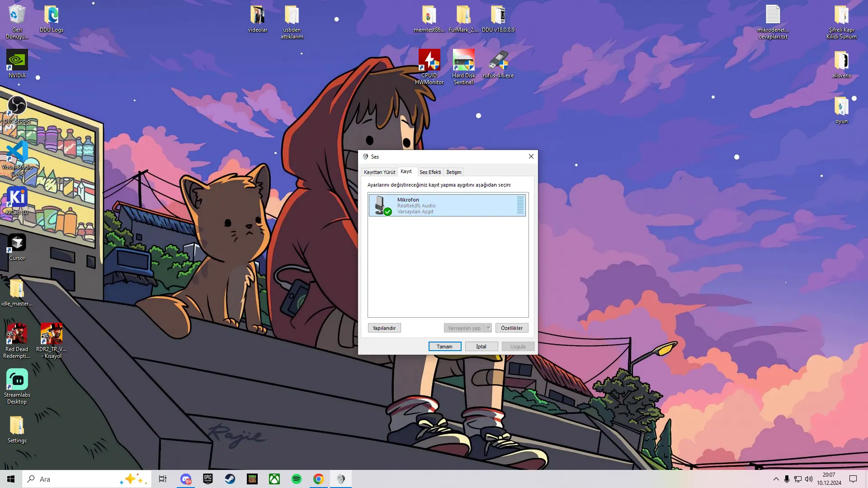Open the notification center icon

tap(853, 479)
